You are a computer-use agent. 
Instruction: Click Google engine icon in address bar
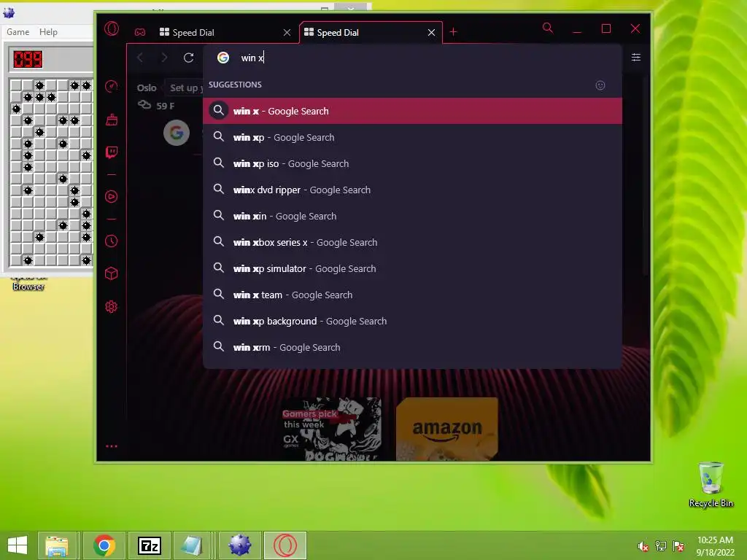[x=223, y=58]
